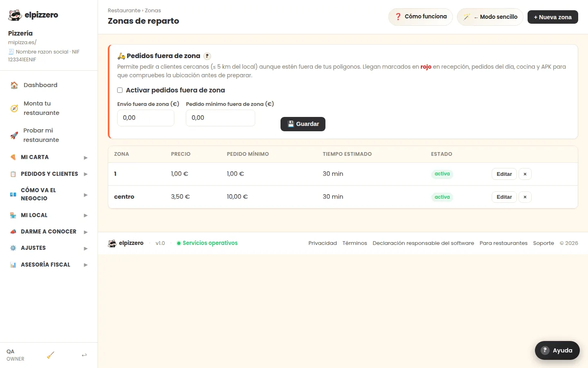Open Probar mi restaurante
The width and height of the screenshot is (588, 368).
click(x=49, y=135)
